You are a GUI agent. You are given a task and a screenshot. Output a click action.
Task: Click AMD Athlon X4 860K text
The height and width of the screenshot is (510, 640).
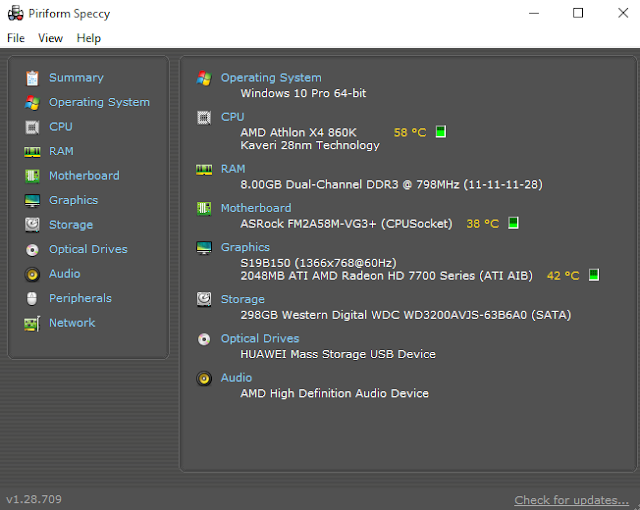[298, 133]
